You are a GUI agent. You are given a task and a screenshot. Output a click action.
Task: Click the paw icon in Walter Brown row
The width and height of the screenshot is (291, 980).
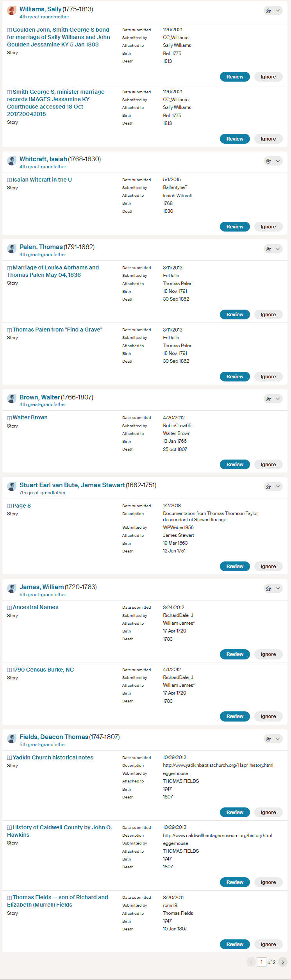[268, 399]
